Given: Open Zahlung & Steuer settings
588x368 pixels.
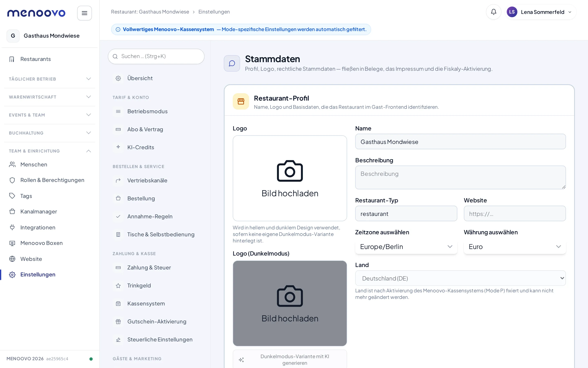Looking at the screenshot, I should coord(156,268).
